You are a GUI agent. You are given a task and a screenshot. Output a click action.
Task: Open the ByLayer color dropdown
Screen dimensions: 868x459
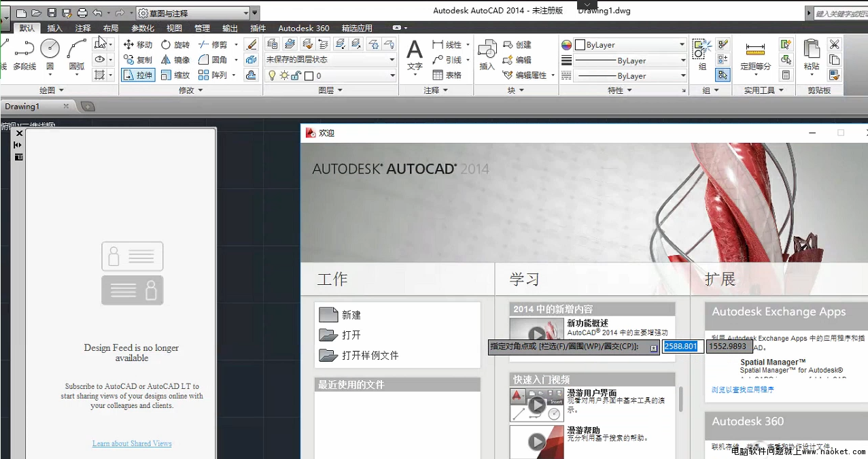[x=630, y=45]
